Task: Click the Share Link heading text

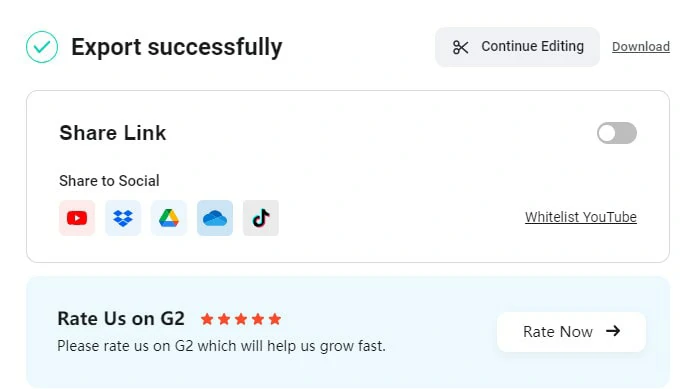Action: pos(113,133)
